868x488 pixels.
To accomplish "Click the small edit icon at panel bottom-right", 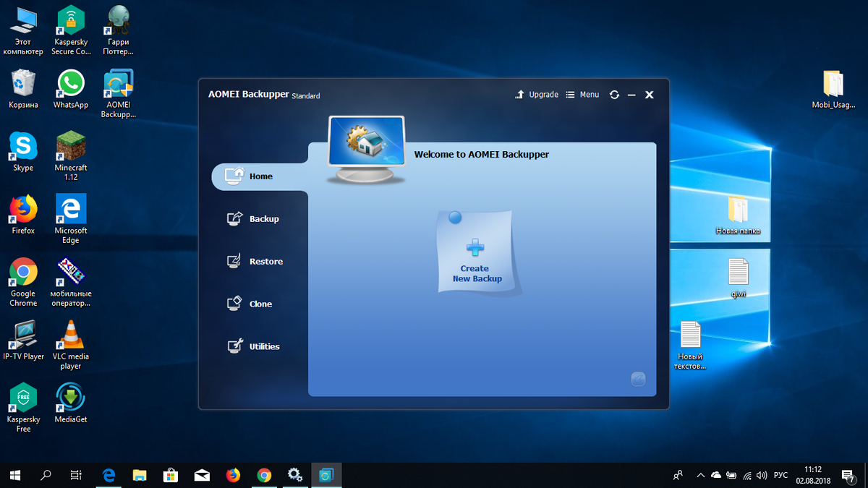I will [x=638, y=379].
